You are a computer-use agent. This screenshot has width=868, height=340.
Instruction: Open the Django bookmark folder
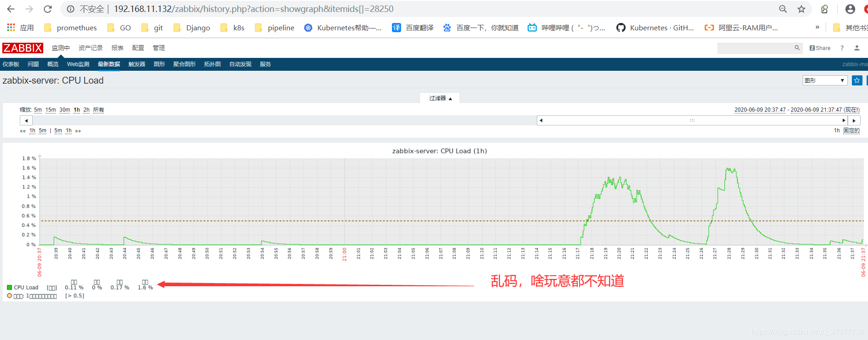coord(191,28)
